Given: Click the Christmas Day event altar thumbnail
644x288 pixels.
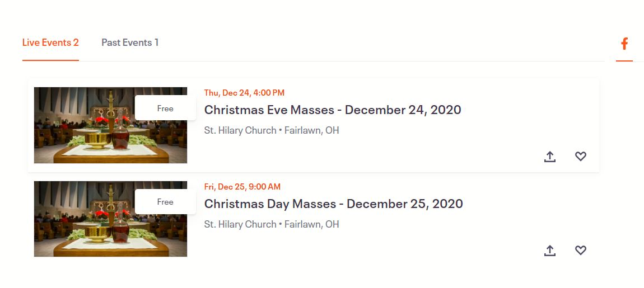Looking at the screenshot, I should tap(110, 219).
